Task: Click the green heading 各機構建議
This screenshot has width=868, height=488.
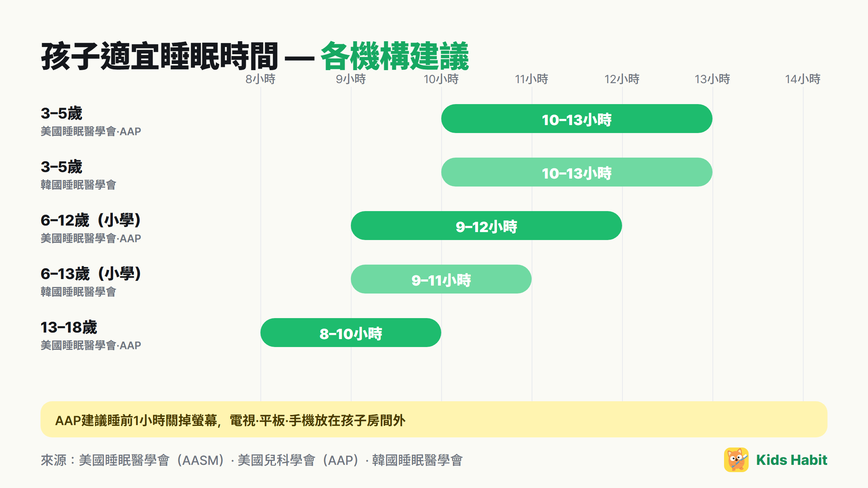Action: coord(395,56)
